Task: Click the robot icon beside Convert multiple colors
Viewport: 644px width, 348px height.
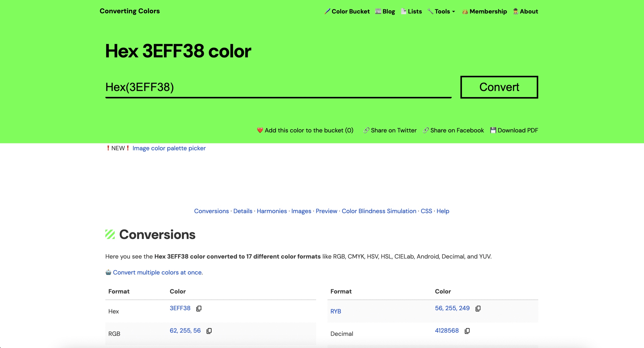Action: pyautogui.click(x=108, y=272)
